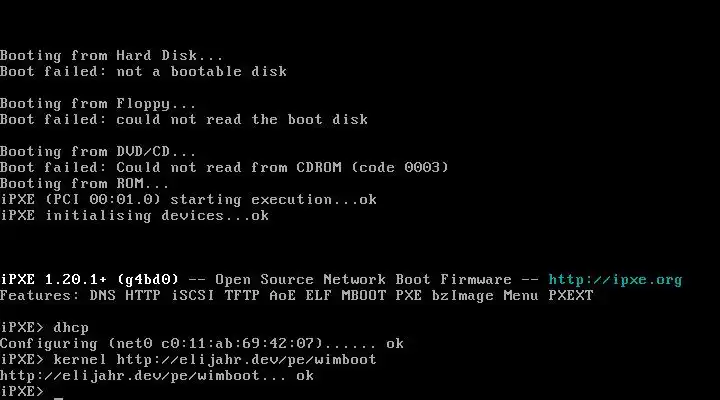The width and height of the screenshot is (720, 400).
Task: Click the wimboot download ok status line
Action: pos(157,376)
